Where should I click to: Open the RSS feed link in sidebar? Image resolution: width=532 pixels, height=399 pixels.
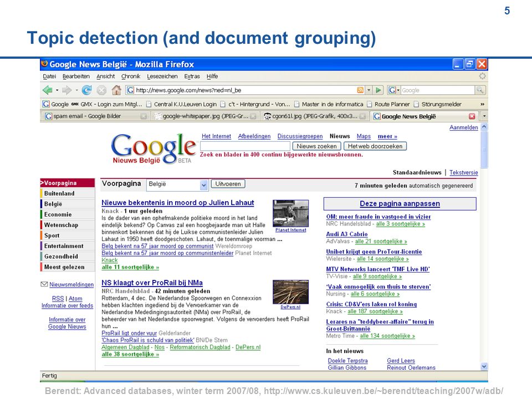(x=58, y=299)
